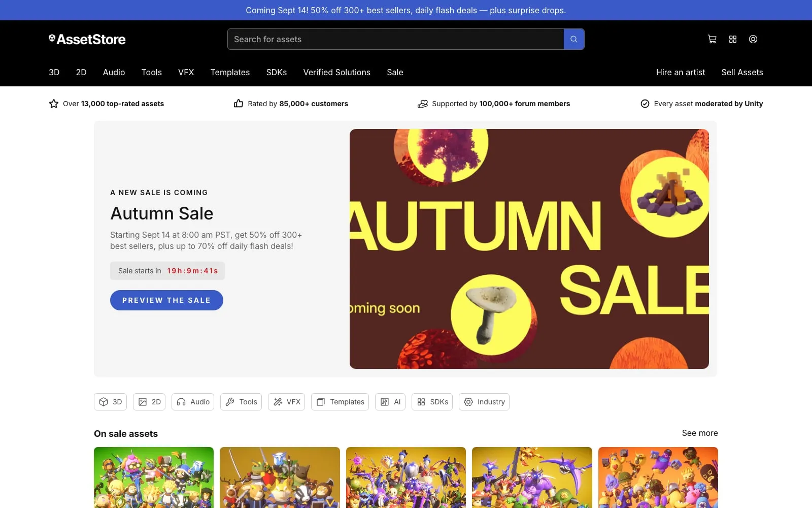Open the Audio navigation menu
This screenshot has height=508, width=812.
click(x=114, y=72)
